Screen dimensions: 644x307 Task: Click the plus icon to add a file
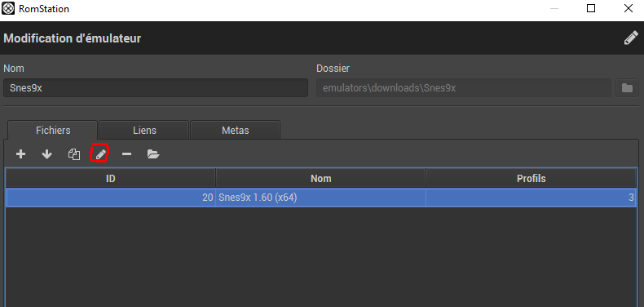20,154
